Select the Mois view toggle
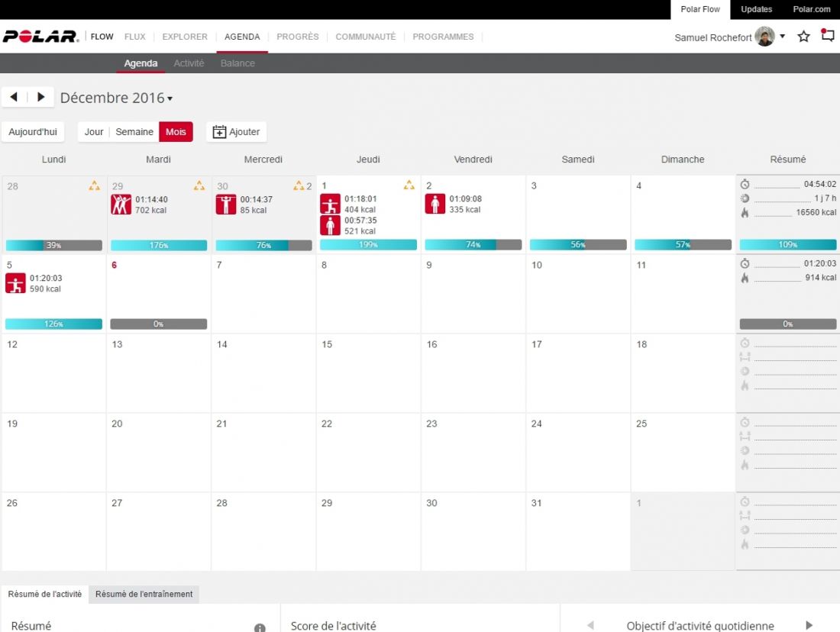Screen dimensions: 840x632 coord(176,132)
